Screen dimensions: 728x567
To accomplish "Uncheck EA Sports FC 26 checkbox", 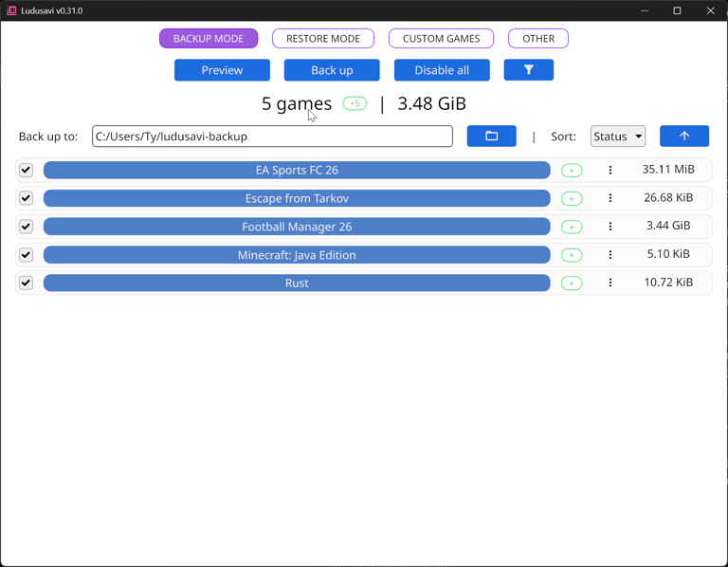I will (26, 170).
